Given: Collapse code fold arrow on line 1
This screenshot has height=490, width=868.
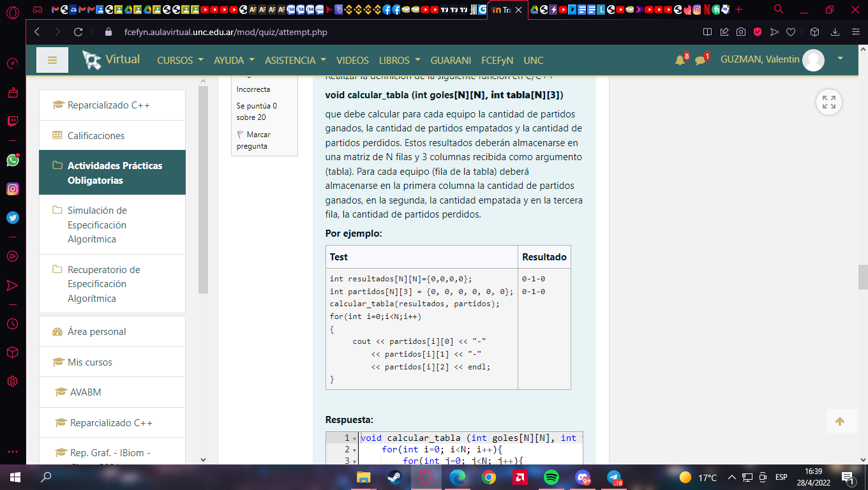Looking at the screenshot, I should click(x=354, y=438).
